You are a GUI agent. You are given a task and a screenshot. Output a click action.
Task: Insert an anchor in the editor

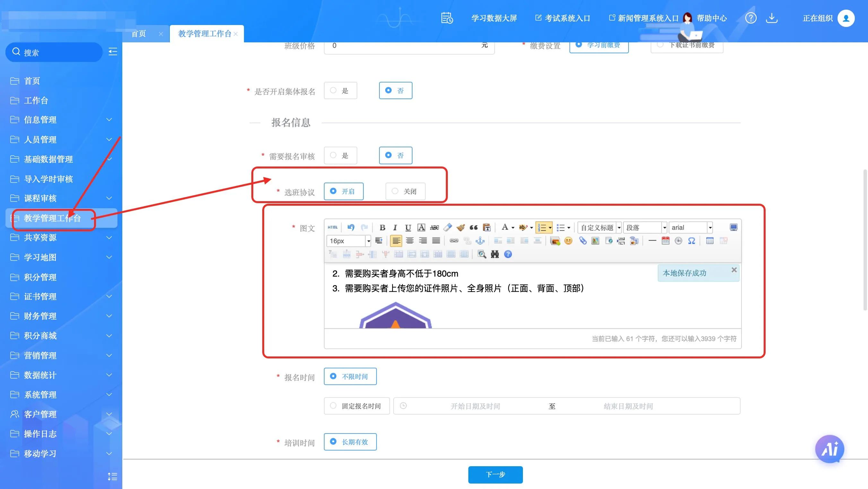coord(480,240)
